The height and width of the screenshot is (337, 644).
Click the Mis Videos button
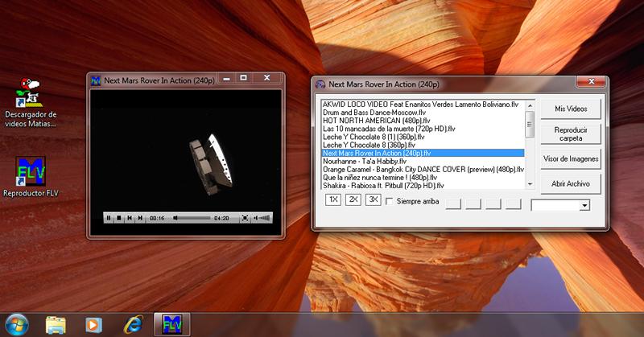click(x=571, y=109)
